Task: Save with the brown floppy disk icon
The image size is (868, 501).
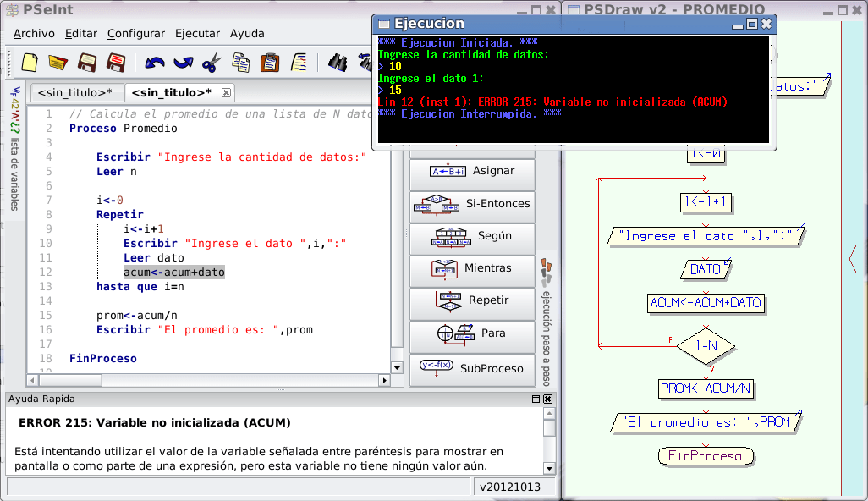Action: tap(87, 63)
